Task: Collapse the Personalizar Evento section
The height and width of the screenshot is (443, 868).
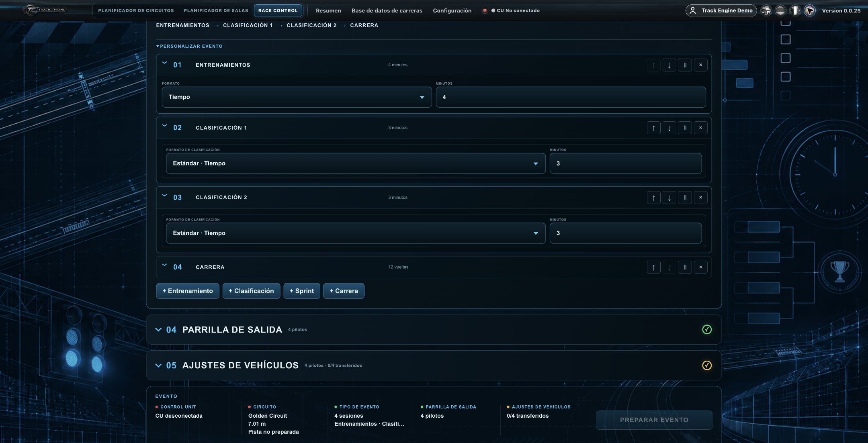Action: tap(189, 46)
